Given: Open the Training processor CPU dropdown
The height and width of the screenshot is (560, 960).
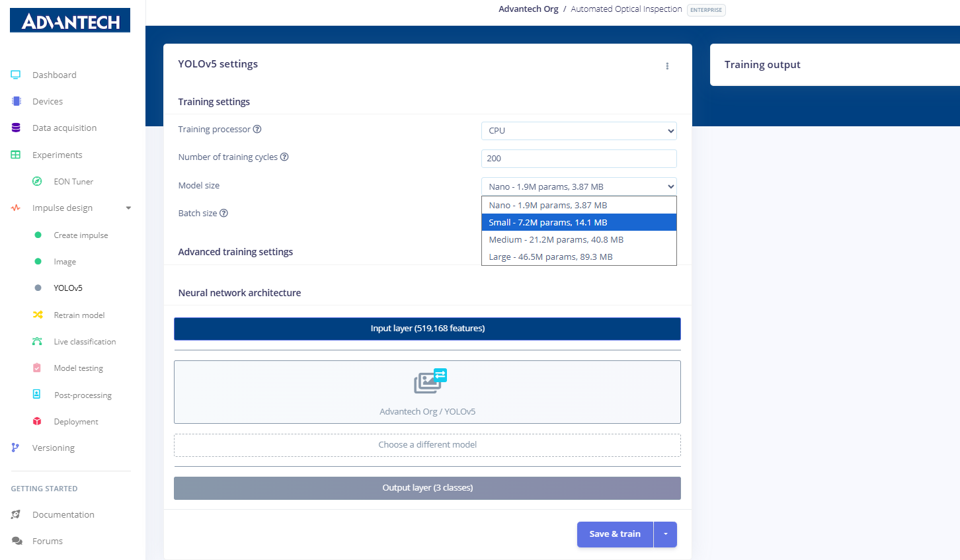Looking at the screenshot, I should coord(579,131).
